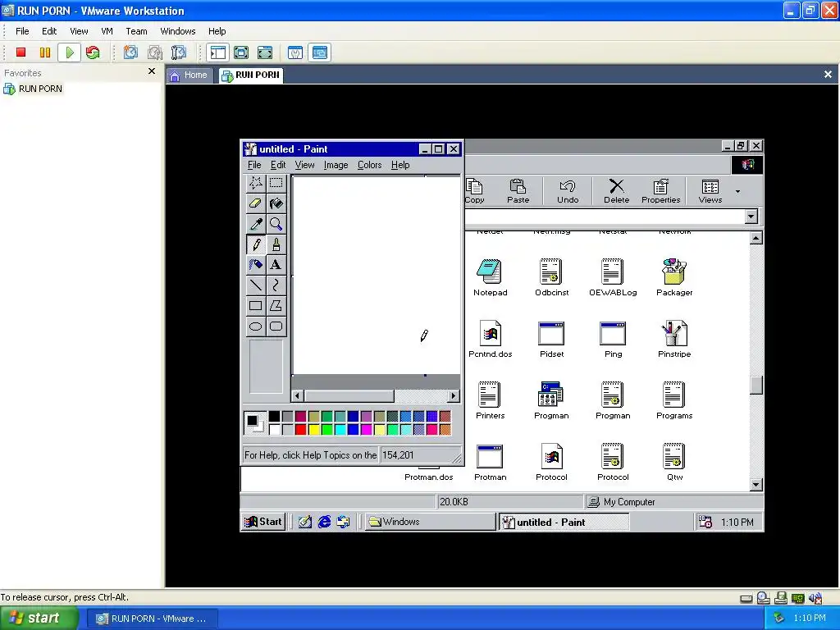Click the Windows 98 Start button
Screen dimensions: 840x630
click(x=263, y=522)
